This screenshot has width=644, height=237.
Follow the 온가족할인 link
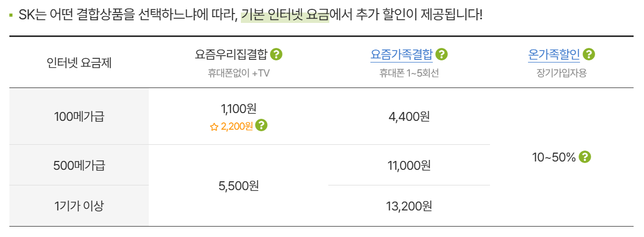pyautogui.click(x=553, y=54)
